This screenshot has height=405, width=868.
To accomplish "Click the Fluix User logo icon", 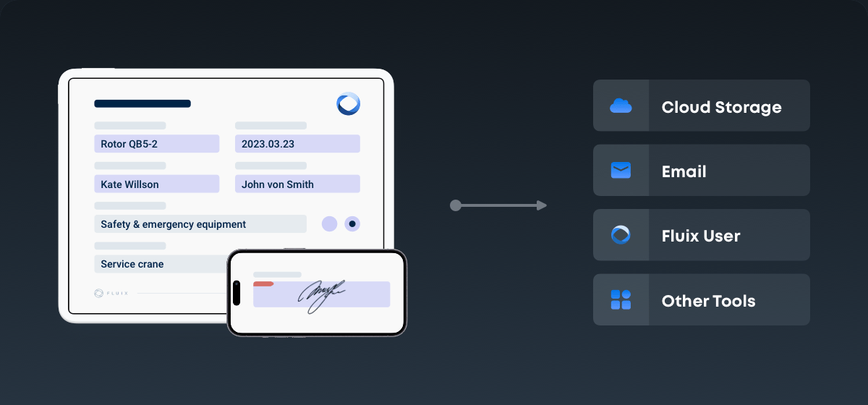I will click(621, 235).
